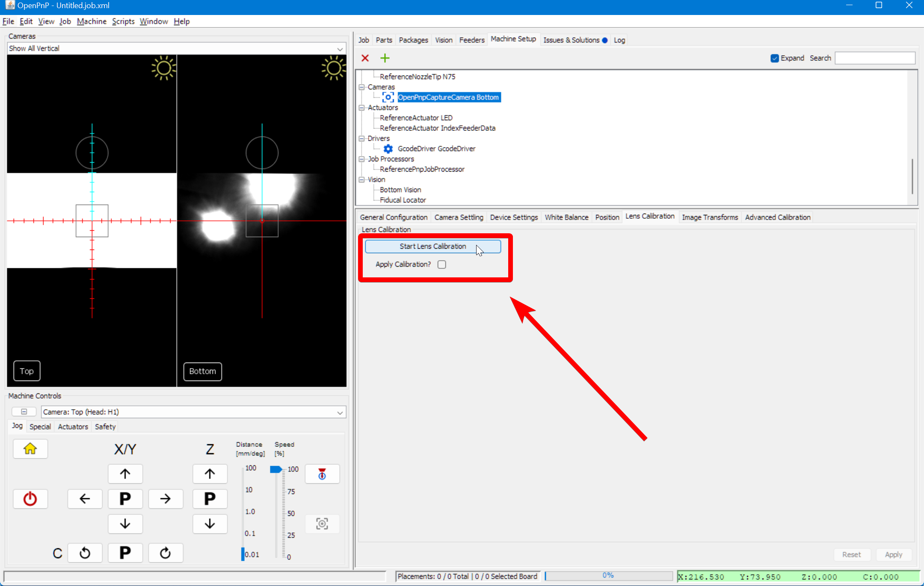The height and width of the screenshot is (586, 924).
Task: Click the Reset button at bottom right
Action: pyautogui.click(x=851, y=554)
